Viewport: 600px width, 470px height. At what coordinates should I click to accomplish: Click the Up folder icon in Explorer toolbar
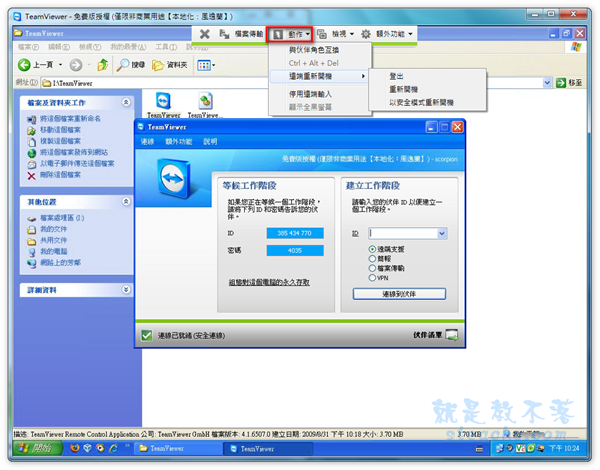(103, 65)
